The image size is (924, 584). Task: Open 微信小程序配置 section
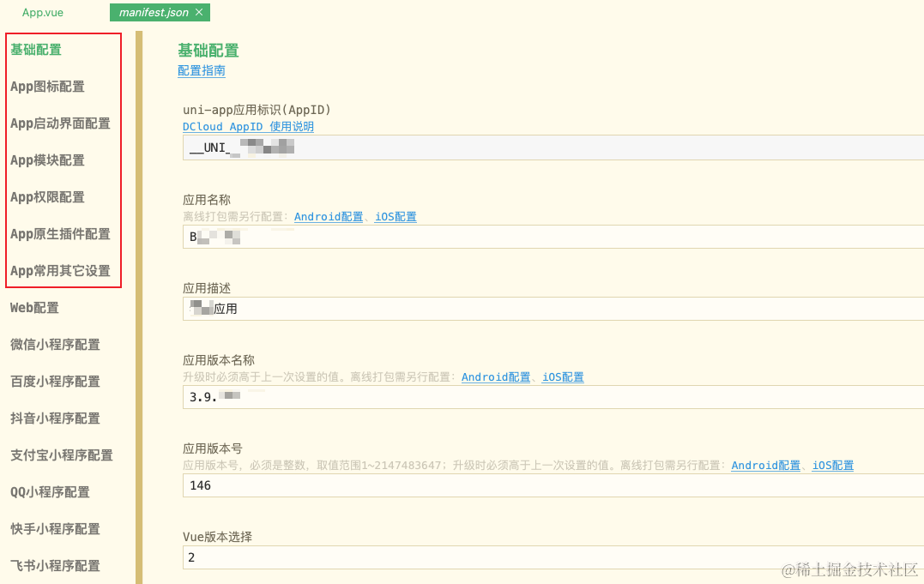coord(55,344)
